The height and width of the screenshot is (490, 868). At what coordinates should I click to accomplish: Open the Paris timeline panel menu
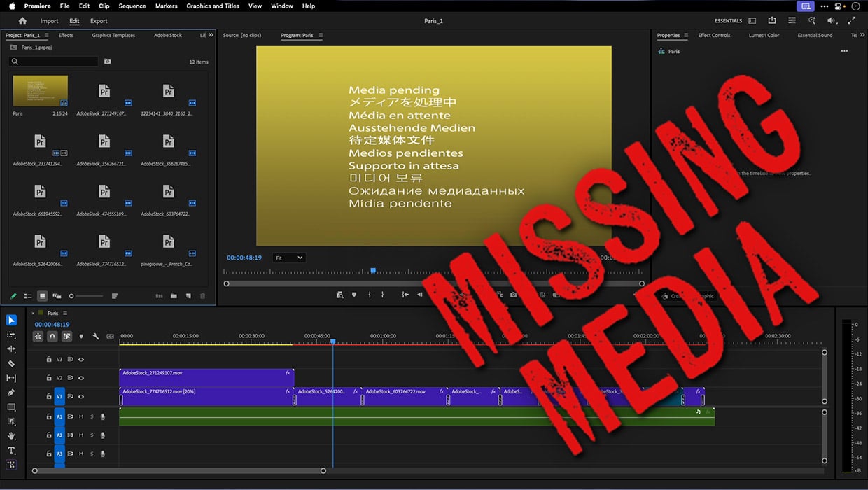(65, 313)
